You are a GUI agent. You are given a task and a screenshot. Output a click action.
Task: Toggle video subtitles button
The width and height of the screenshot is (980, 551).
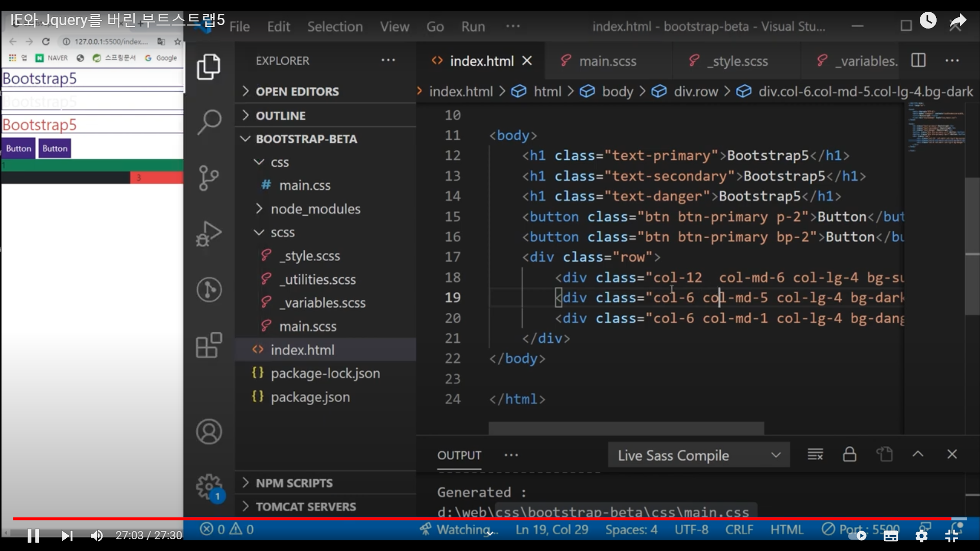[891, 536]
